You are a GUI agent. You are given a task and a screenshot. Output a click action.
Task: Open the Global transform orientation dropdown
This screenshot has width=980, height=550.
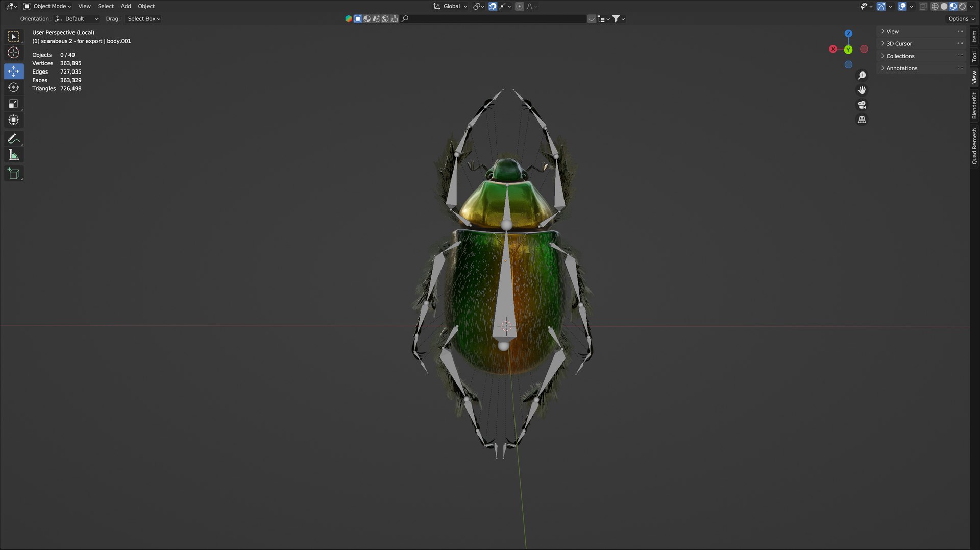(x=450, y=6)
